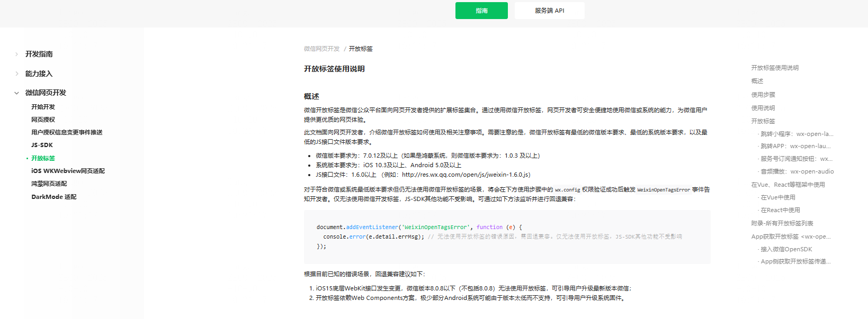Click the 微信版本要求为 bullet item
Image resolution: width=868 pixels, height=319 pixels.
(428, 156)
